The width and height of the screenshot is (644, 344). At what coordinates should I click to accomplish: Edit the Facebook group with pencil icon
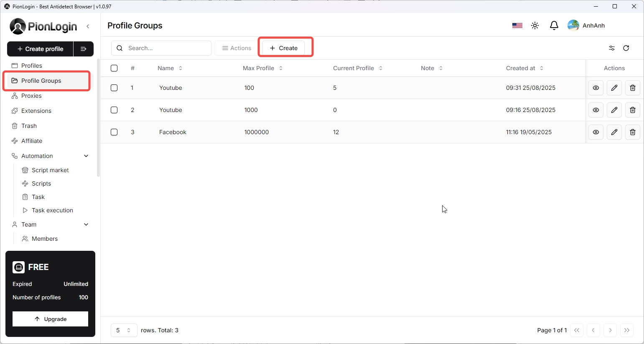point(614,132)
